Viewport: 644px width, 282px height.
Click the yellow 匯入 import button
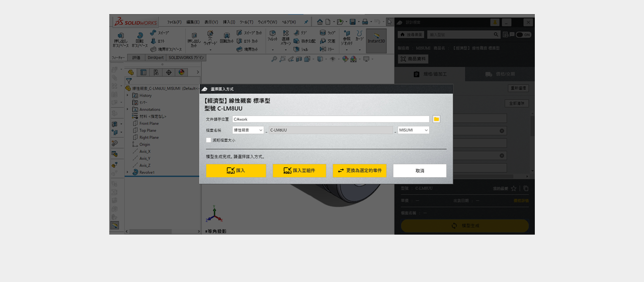236,171
